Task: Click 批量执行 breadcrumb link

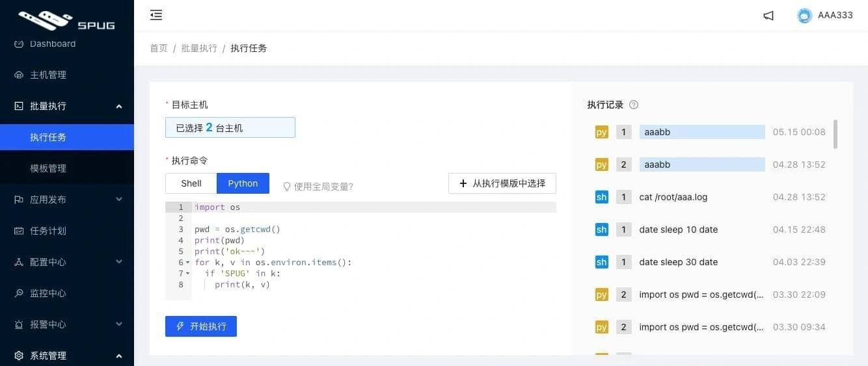Action: (x=199, y=48)
